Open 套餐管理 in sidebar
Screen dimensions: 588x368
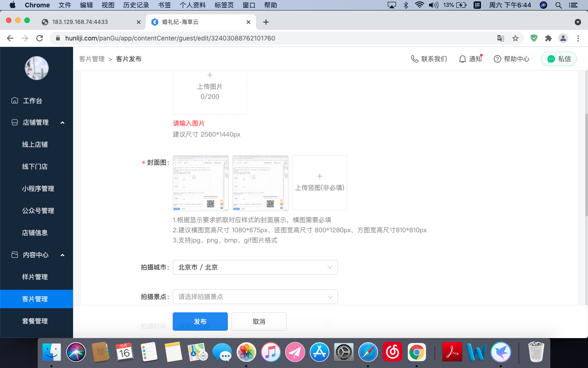35,321
